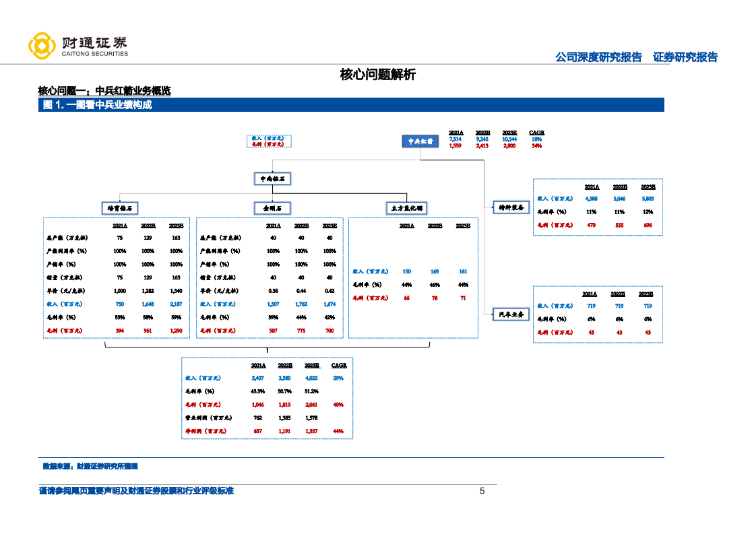
Task: Click the 核心问题解析 page title
Action: pyautogui.click(x=378, y=74)
